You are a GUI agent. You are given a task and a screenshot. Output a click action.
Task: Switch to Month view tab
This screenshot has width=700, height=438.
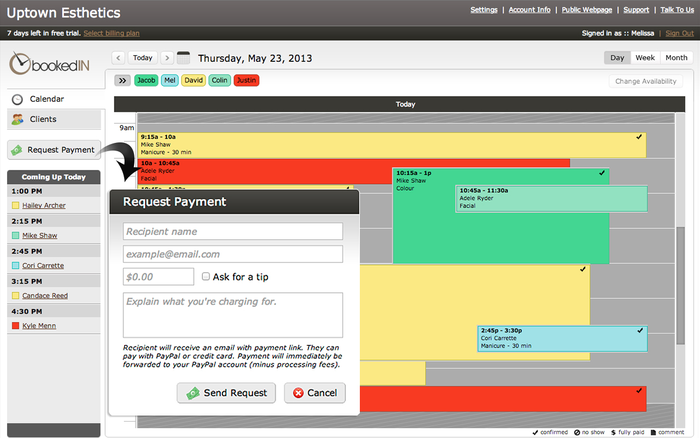[x=676, y=58]
